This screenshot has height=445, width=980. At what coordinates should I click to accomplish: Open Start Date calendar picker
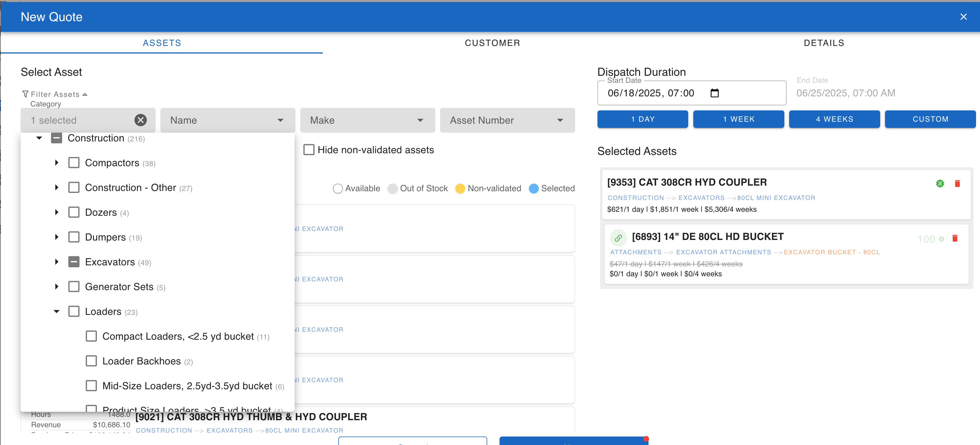click(x=714, y=93)
